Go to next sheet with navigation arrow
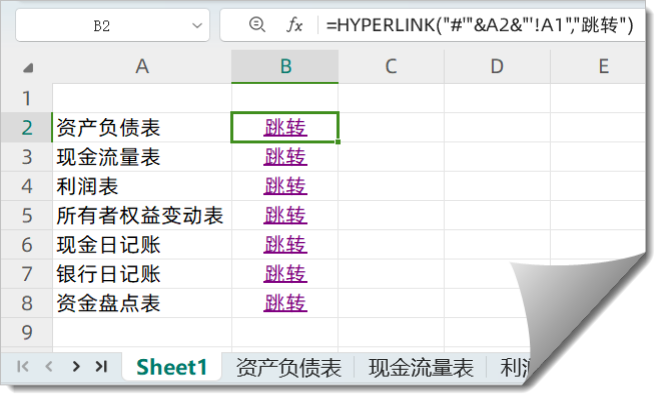Image resolution: width=662 pixels, height=401 pixels. 76,366
